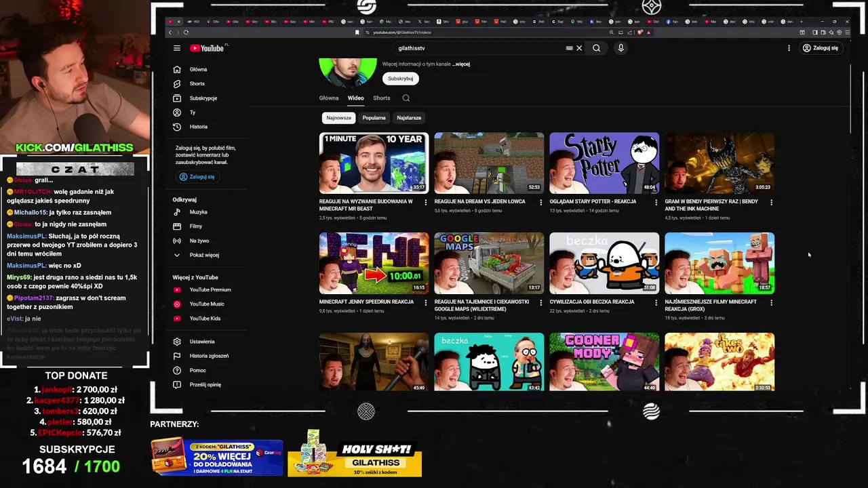
Task: Click the magnifier search button
Action: click(597, 48)
